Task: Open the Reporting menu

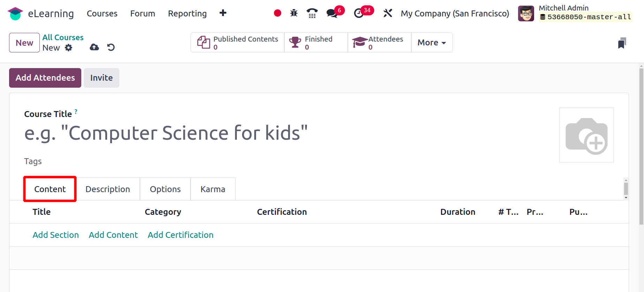Action: [187, 14]
